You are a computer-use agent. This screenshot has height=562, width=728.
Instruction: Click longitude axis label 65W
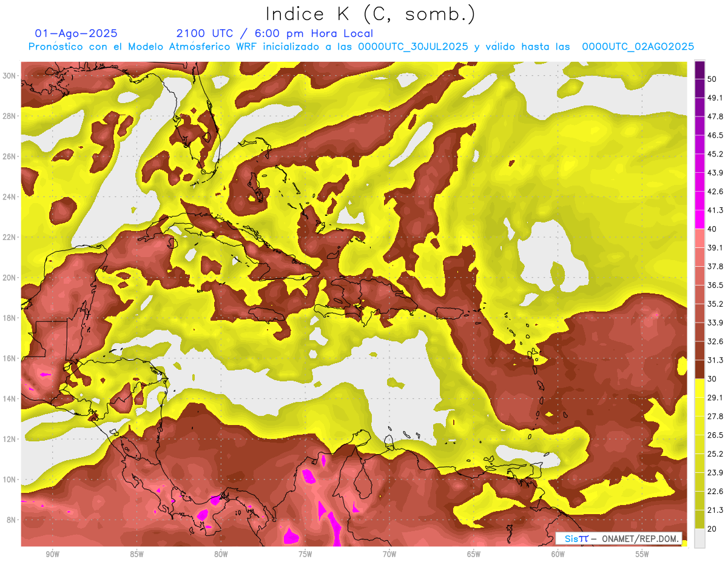point(474,554)
